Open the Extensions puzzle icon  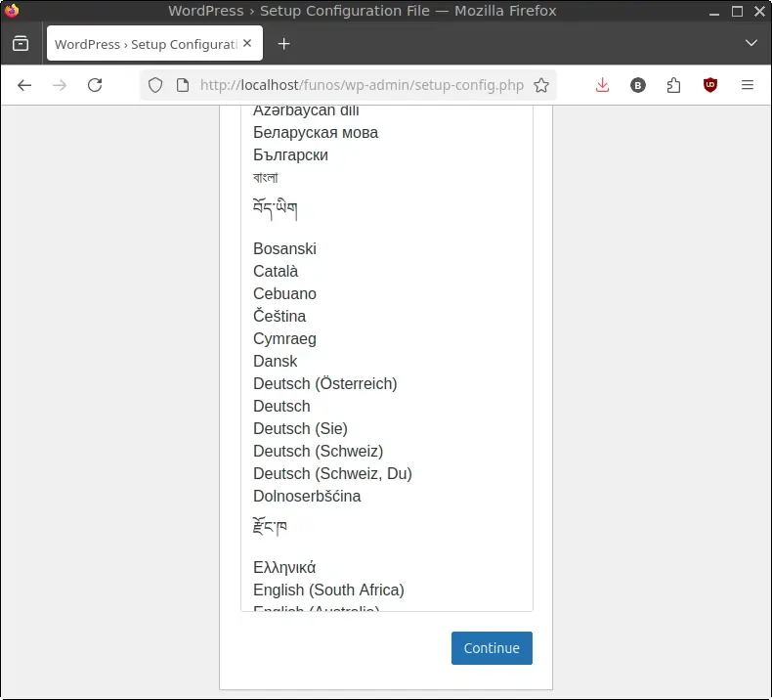[673, 85]
